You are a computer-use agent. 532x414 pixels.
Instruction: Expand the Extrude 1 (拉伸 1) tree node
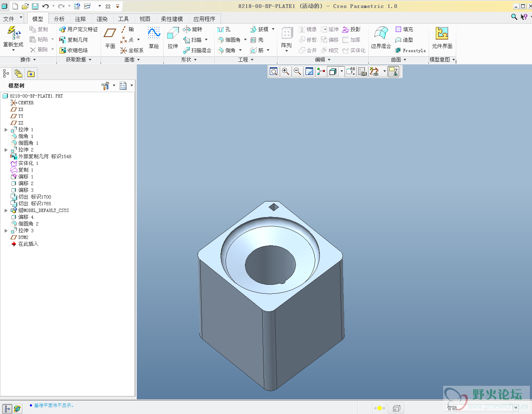click(x=6, y=130)
